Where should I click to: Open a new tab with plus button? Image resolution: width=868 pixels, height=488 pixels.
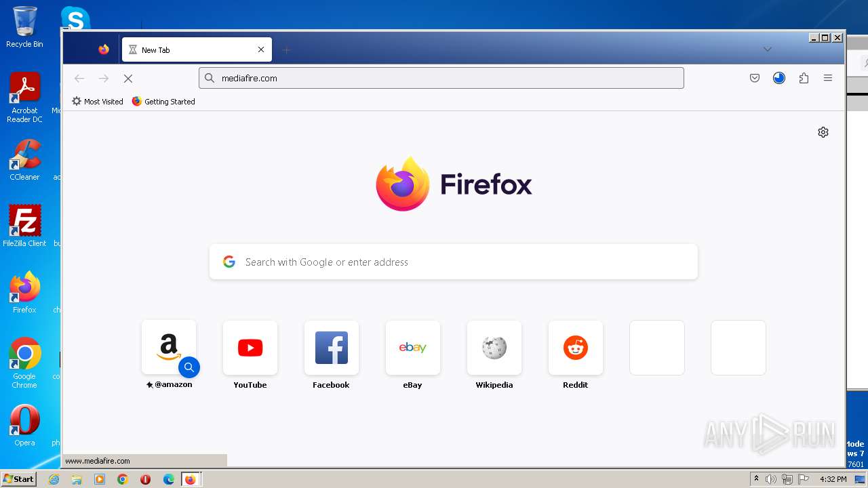(x=286, y=50)
